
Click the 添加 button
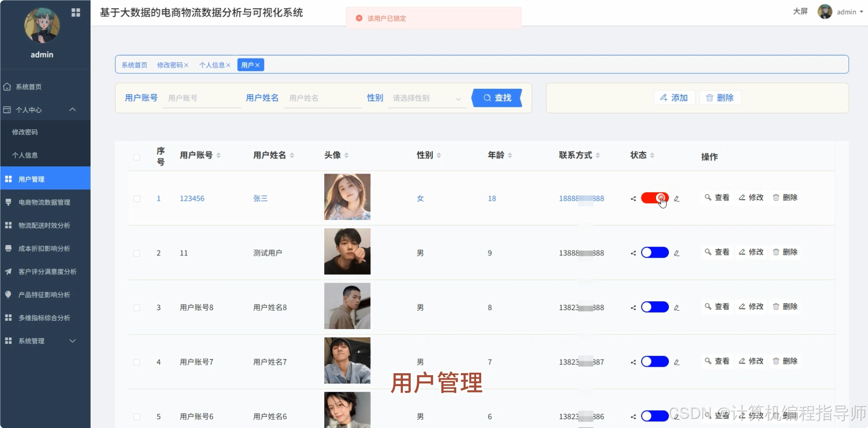point(674,98)
